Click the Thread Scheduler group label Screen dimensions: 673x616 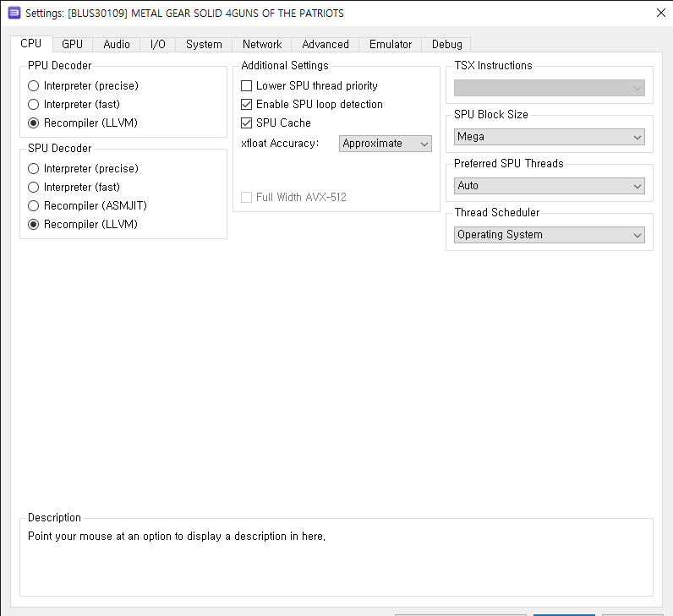tap(497, 213)
